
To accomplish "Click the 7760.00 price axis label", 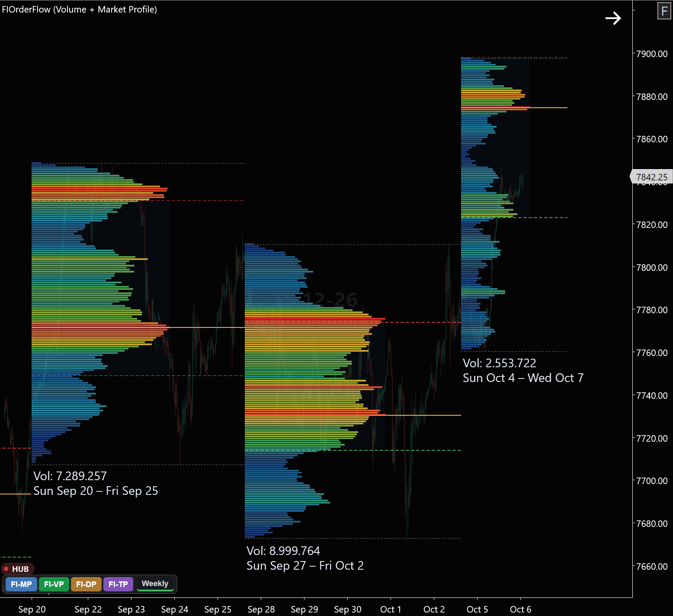I will point(652,353).
